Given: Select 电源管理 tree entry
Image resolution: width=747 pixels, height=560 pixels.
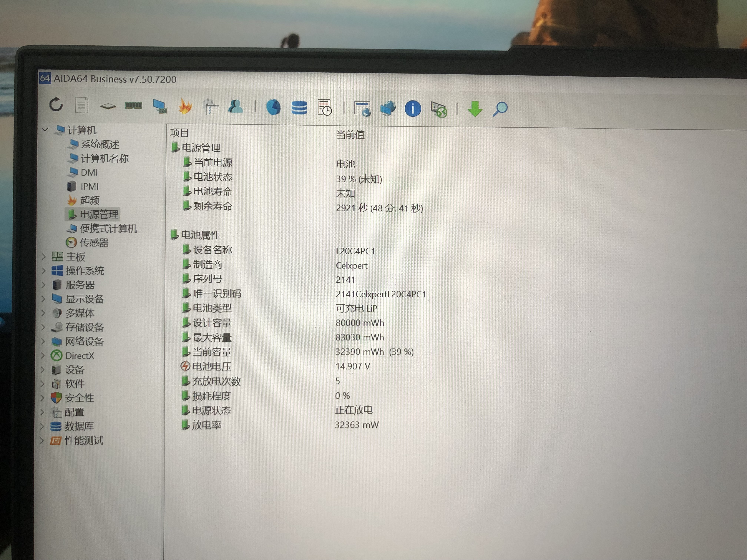Looking at the screenshot, I should (92, 214).
